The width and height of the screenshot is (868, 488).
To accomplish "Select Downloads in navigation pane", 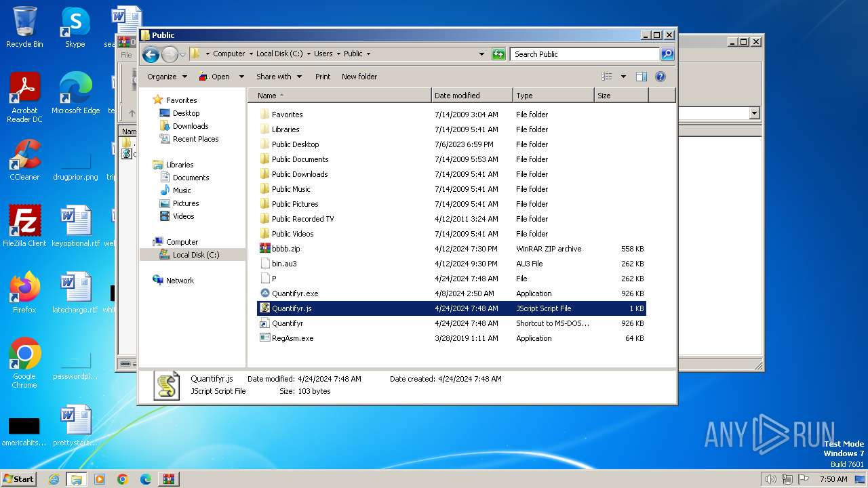I will click(191, 126).
